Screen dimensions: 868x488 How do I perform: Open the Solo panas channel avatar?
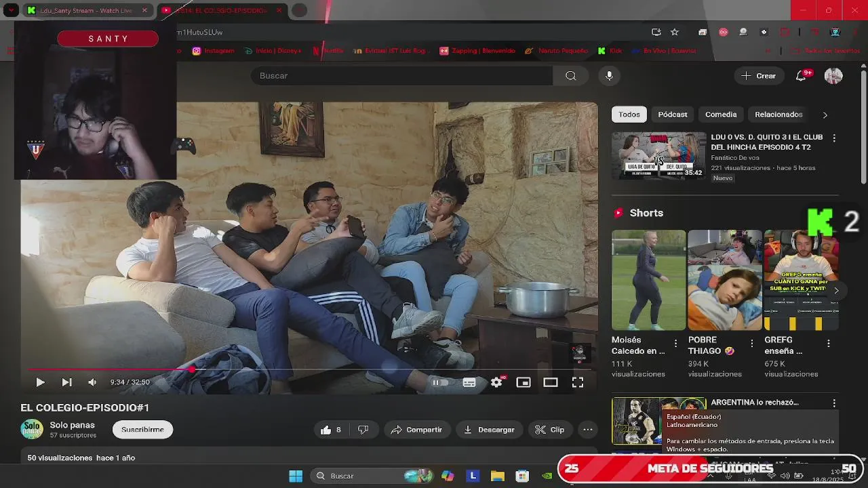tap(32, 430)
